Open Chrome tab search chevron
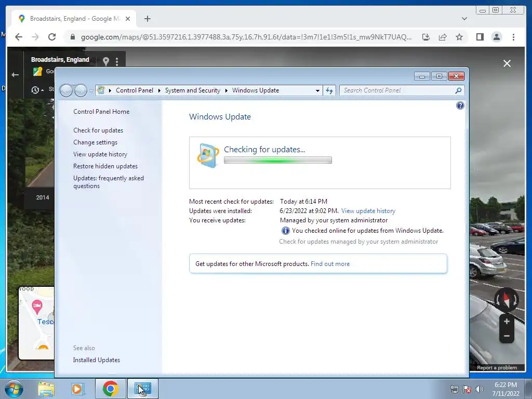The height and width of the screenshot is (399, 532). tap(464, 19)
